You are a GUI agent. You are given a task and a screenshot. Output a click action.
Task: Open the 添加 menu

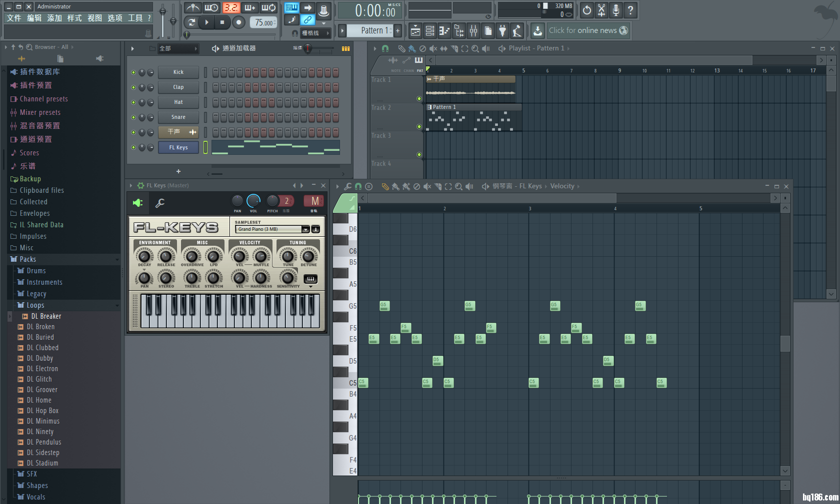(54, 18)
